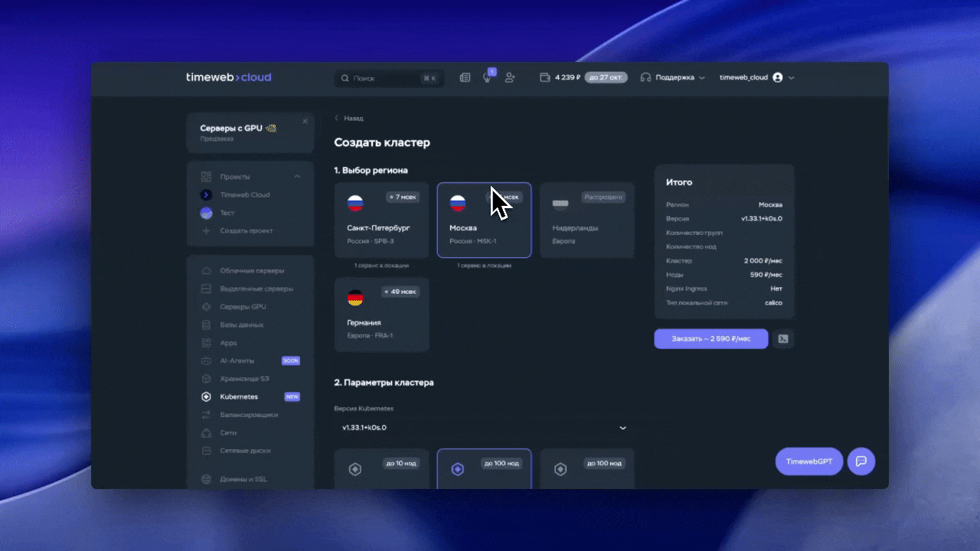Viewport: 980px width, 551px height.
Task: Click the NEW badge beside Kubernetes
Action: point(292,397)
